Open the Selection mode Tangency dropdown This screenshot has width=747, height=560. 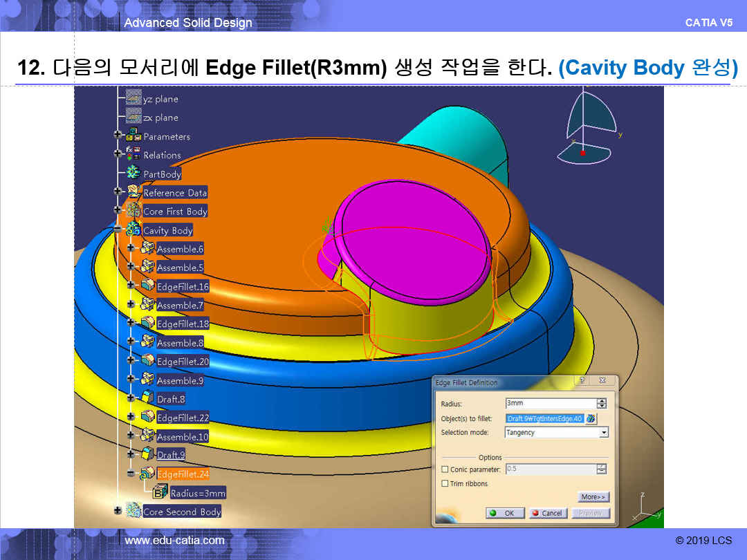604,433
